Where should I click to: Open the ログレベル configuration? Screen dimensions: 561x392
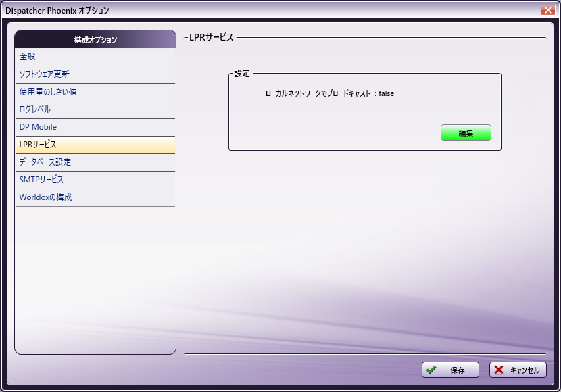click(35, 109)
